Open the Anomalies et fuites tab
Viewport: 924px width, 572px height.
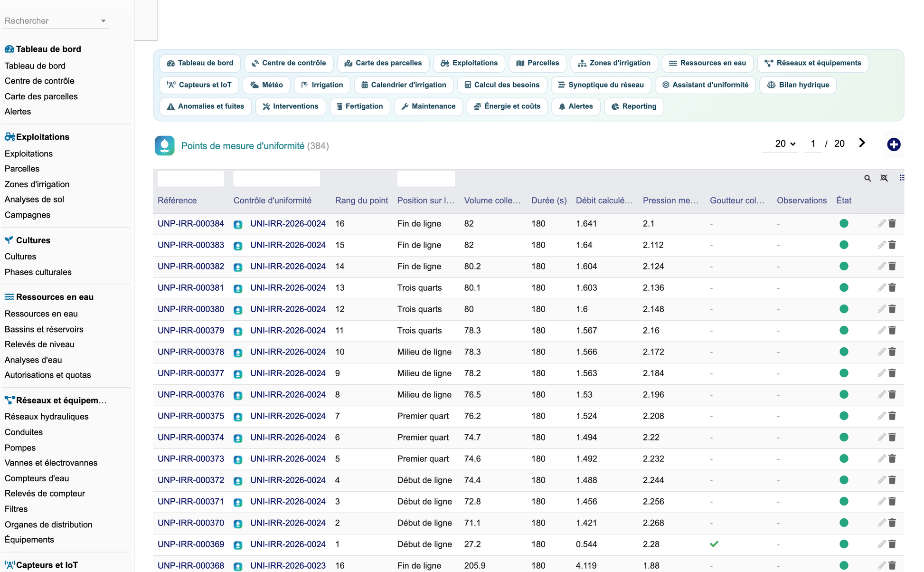[x=205, y=106]
